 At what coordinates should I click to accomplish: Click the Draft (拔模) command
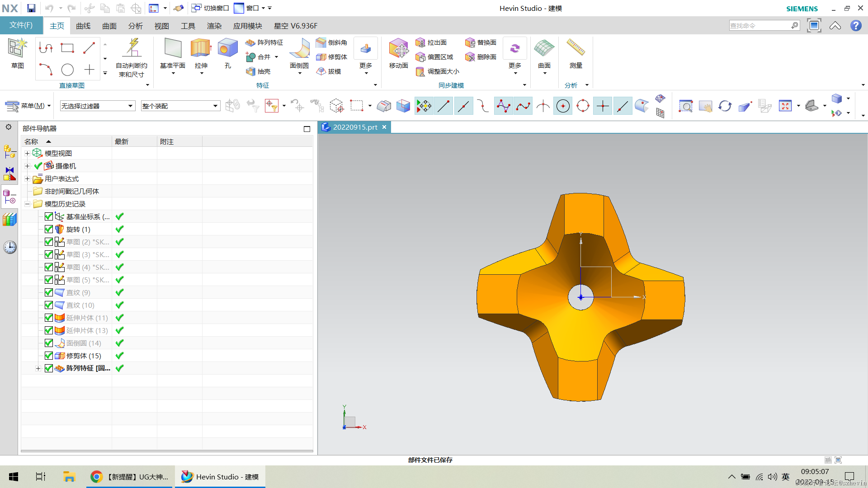point(328,71)
